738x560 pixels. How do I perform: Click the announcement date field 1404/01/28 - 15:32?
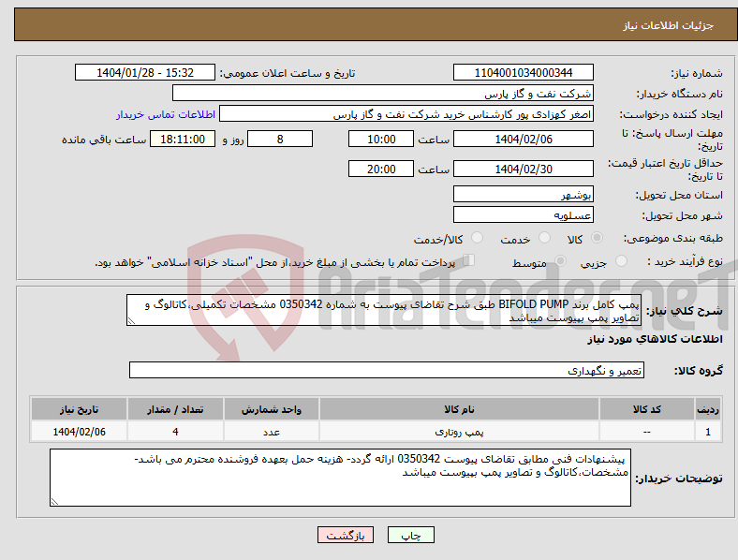coord(145,72)
